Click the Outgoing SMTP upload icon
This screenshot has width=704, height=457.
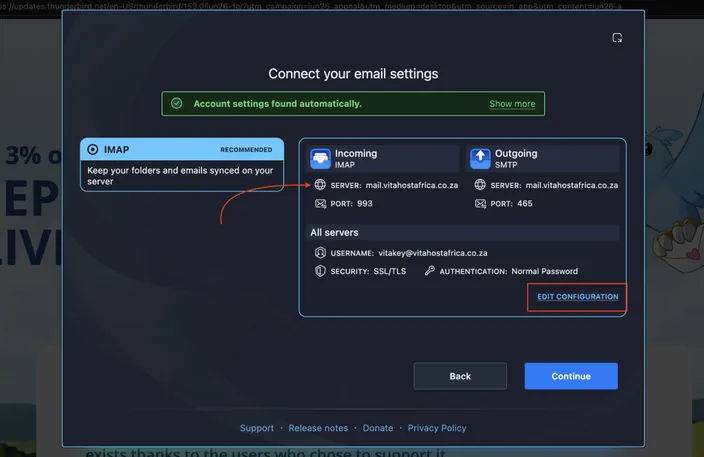480,159
